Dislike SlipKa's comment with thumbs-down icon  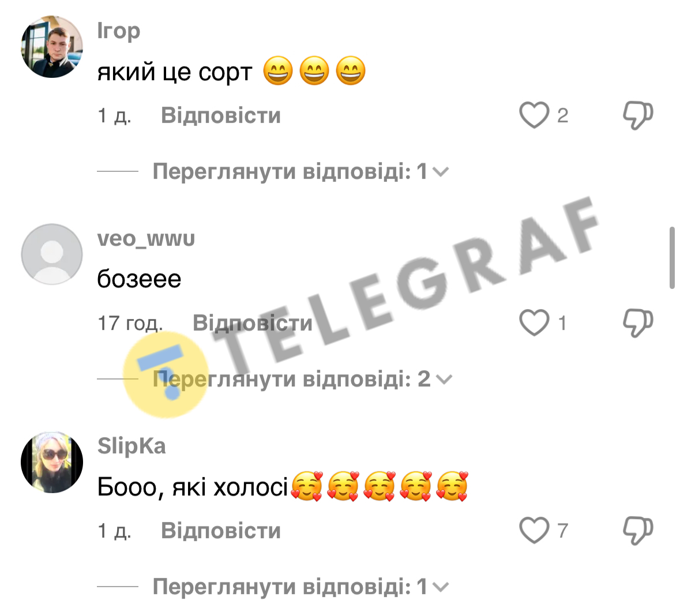[638, 530]
